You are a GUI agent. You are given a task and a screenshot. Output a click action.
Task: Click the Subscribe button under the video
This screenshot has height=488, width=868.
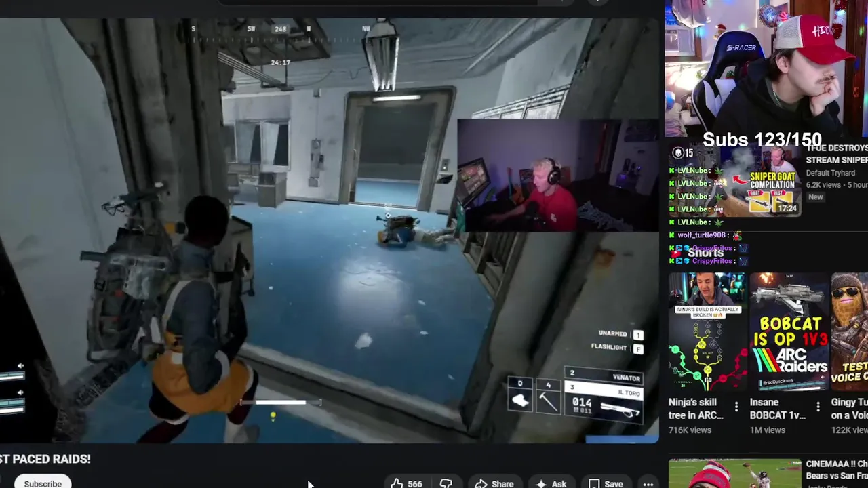[42, 483]
